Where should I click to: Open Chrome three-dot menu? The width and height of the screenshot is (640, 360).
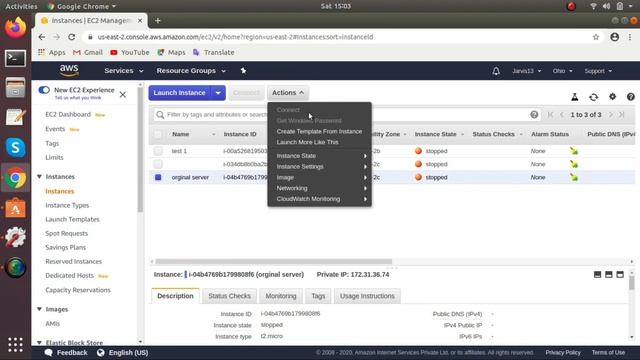630,37
